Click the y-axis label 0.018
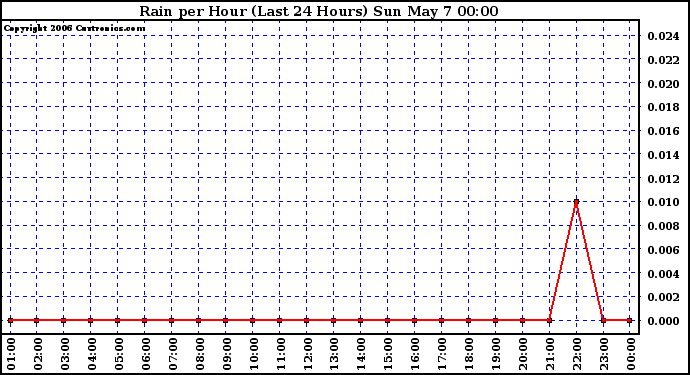The height and width of the screenshot is (375, 690). 663,107
